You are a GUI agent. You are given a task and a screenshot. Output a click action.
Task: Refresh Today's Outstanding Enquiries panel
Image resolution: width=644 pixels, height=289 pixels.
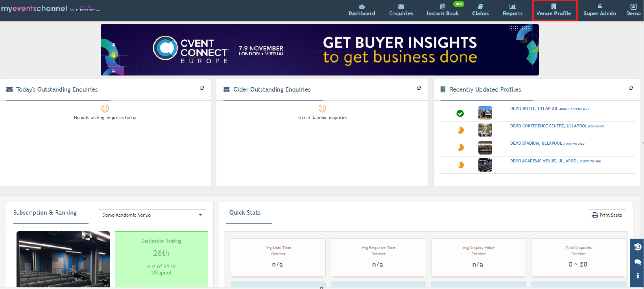(202, 88)
